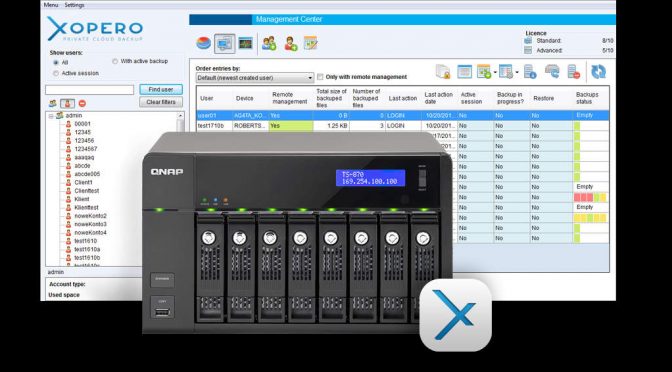Refresh the list with blue arrows icon
The image size is (672, 372).
599,72
